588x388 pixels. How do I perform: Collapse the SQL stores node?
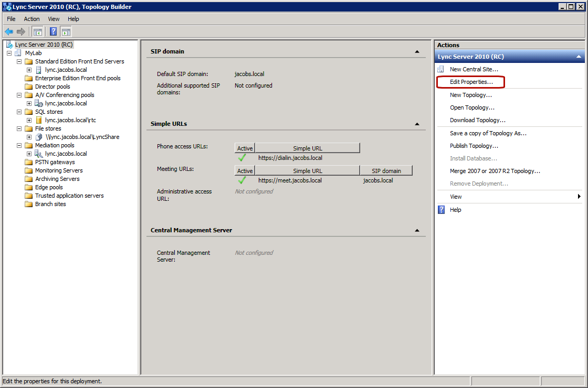click(x=19, y=112)
